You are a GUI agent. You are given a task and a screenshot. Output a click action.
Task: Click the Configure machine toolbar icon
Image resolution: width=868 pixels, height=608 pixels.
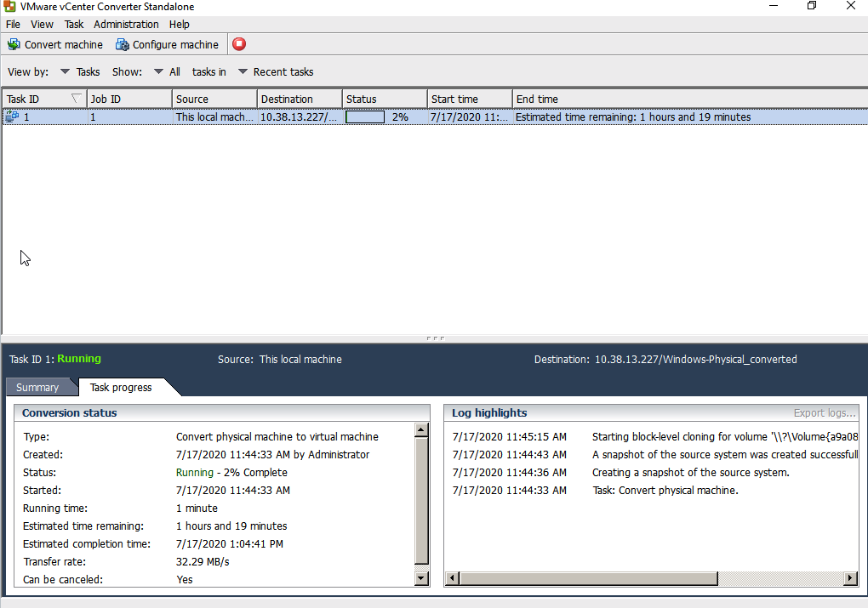[x=123, y=44]
